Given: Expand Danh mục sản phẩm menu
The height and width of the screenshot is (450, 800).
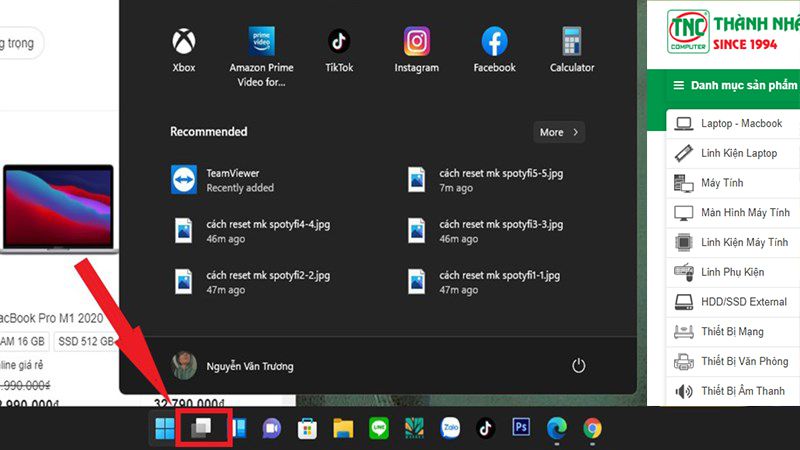Looking at the screenshot, I should click(x=735, y=85).
